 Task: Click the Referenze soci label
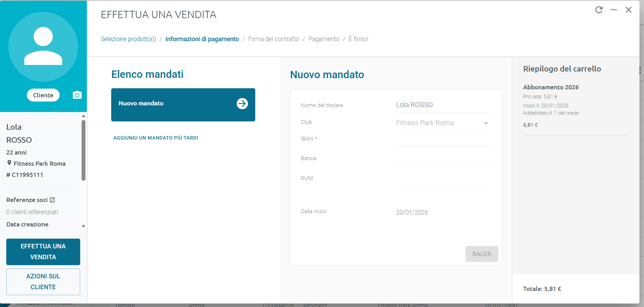[x=27, y=200]
